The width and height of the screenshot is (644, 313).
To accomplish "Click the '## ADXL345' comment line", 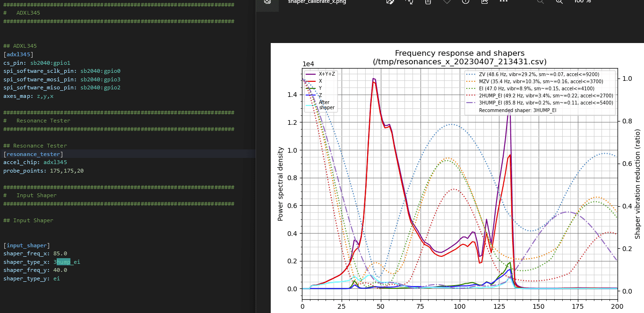I will click(x=20, y=46).
